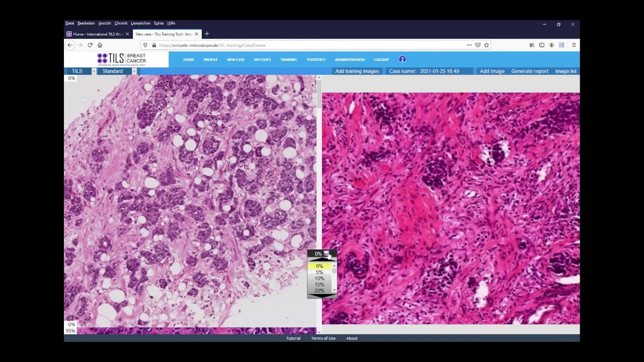
Task: Open the Chronik menu
Action: 121,23
